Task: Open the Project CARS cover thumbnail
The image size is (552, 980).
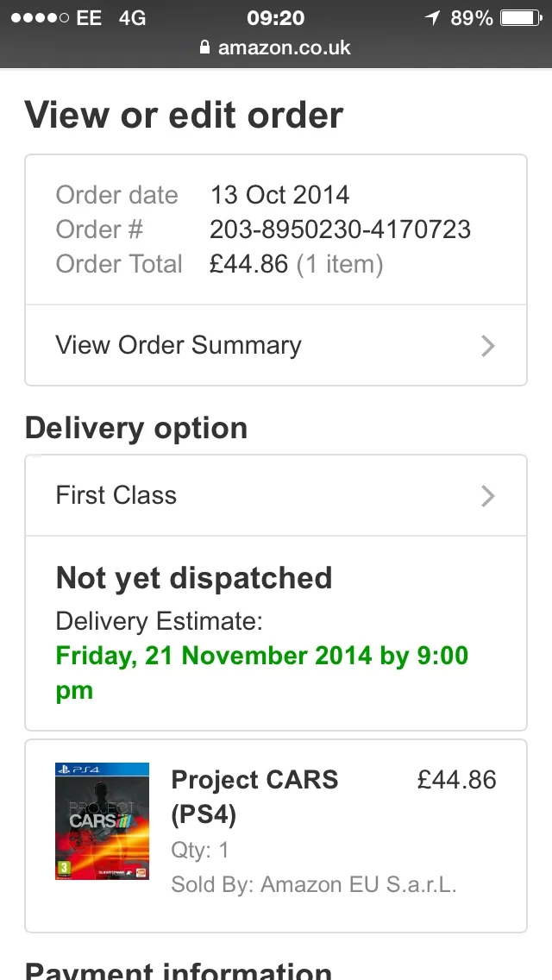Action: (102, 821)
